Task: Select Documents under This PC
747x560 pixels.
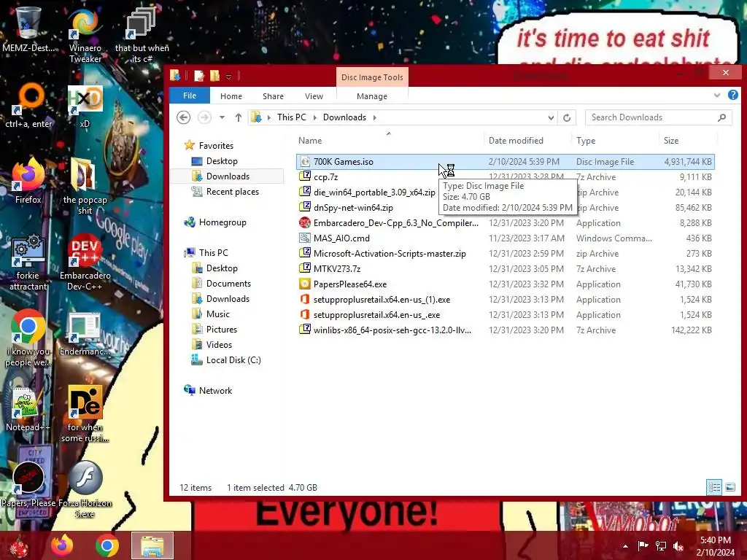Action: pyautogui.click(x=228, y=284)
